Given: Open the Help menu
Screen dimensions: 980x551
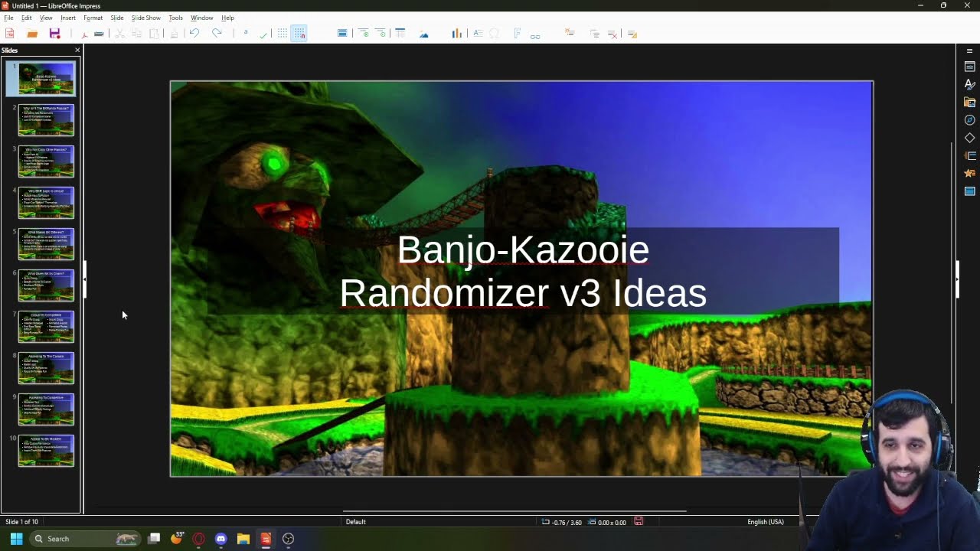Looking at the screenshot, I should coord(227,18).
